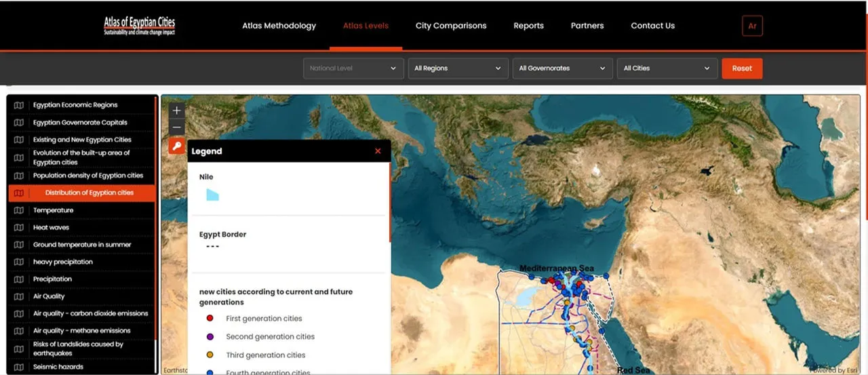Open the All Cities dropdown
Screen dimensions: 868x375
pos(666,68)
